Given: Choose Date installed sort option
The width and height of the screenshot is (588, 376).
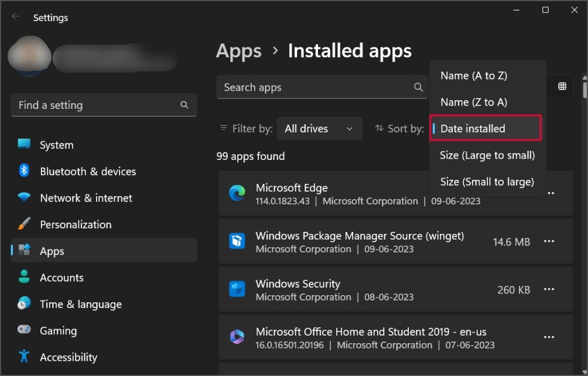Looking at the screenshot, I should pos(486,128).
